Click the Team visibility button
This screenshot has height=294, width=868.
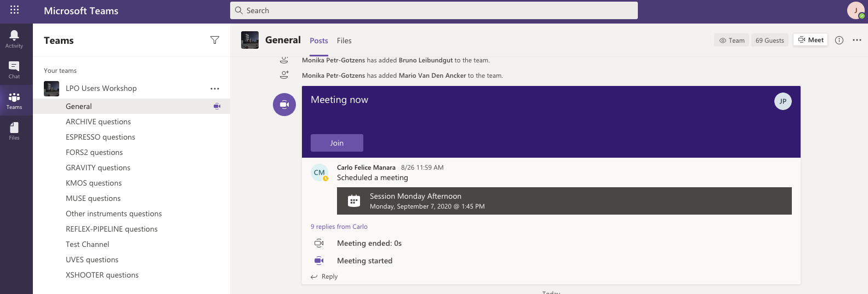pos(732,40)
